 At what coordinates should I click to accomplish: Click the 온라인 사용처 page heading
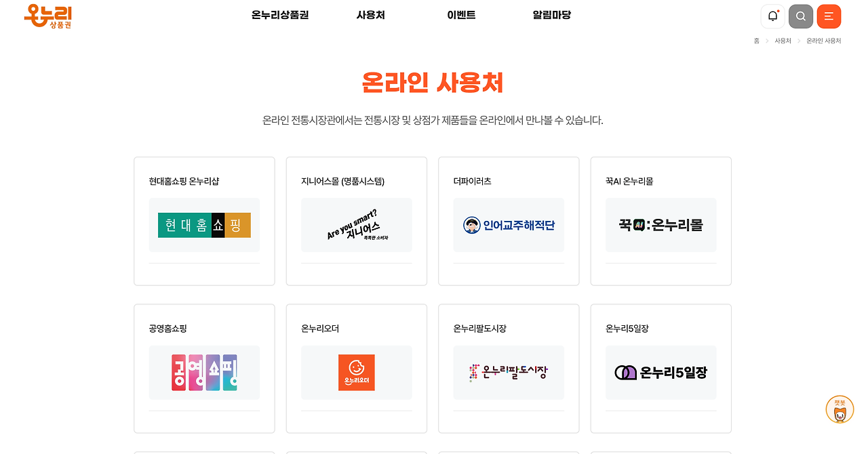pyautogui.click(x=433, y=83)
